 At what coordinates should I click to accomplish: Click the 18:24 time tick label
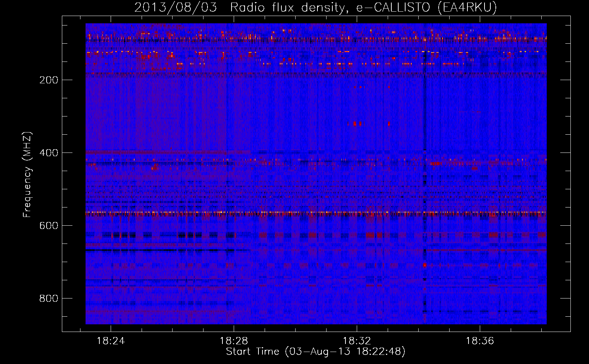[x=111, y=341]
